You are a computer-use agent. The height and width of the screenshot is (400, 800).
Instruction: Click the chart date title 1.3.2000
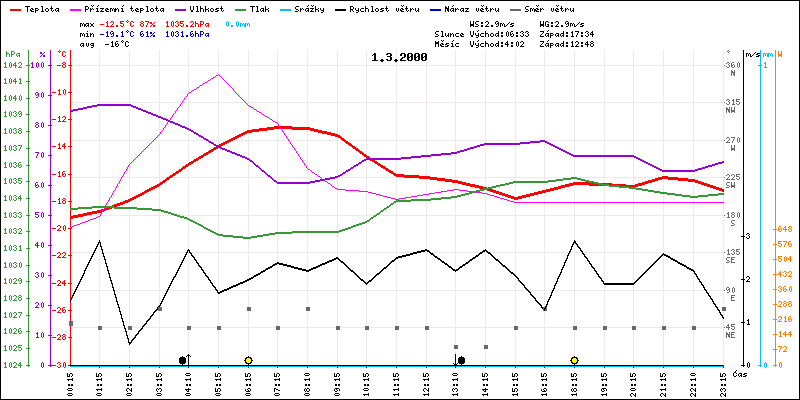tap(399, 57)
